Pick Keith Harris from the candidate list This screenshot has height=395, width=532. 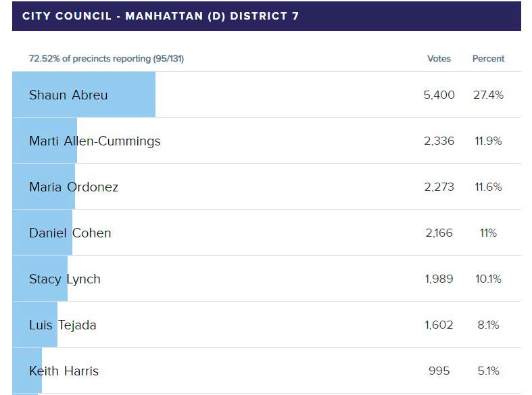tap(64, 371)
